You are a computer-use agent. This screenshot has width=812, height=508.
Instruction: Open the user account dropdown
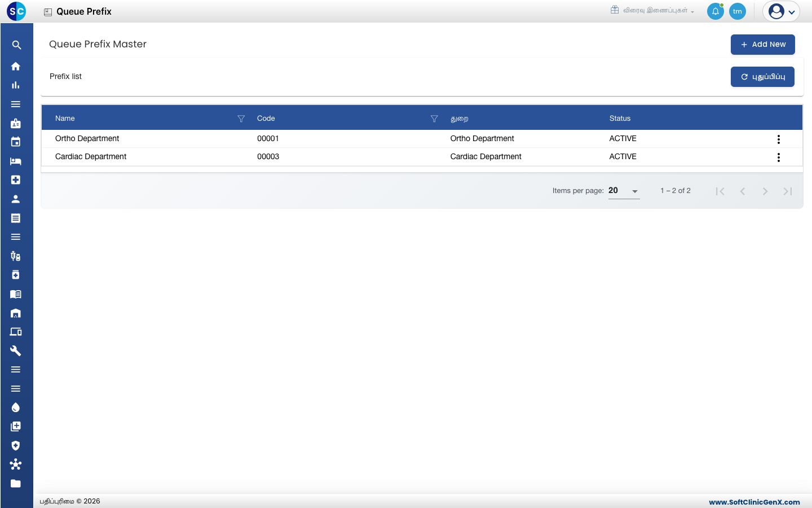coord(781,11)
